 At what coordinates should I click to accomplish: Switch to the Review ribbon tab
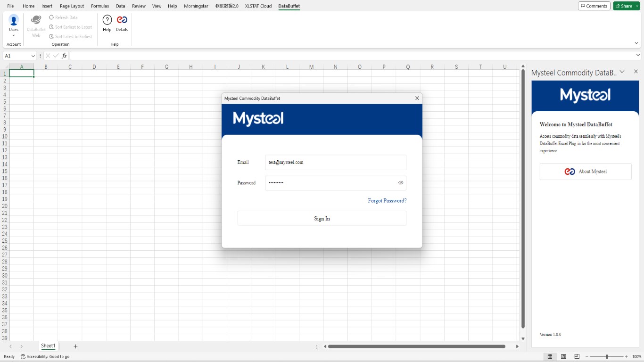click(x=139, y=6)
